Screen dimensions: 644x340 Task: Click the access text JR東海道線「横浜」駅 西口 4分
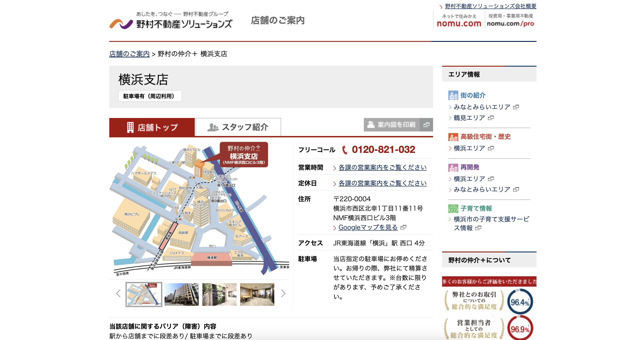(379, 243)
